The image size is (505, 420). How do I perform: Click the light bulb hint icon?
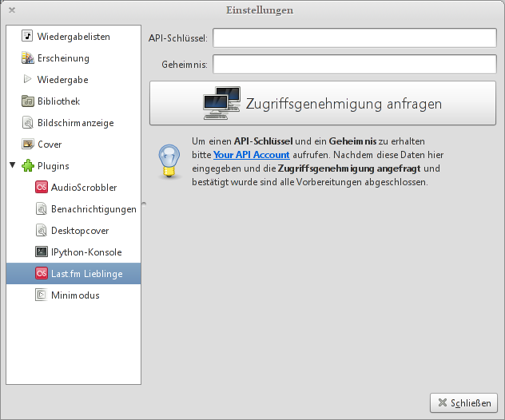[x=169, y=161]
